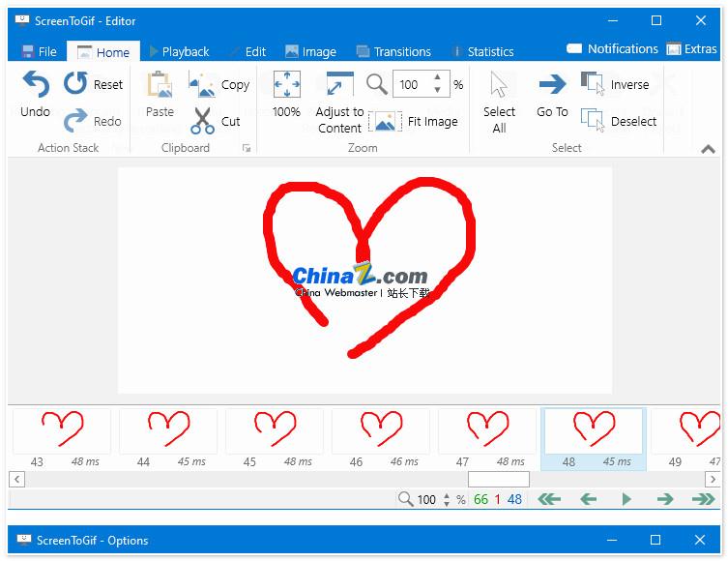
Task: Select frame 48 thumbnail
Action: [594, 431]
